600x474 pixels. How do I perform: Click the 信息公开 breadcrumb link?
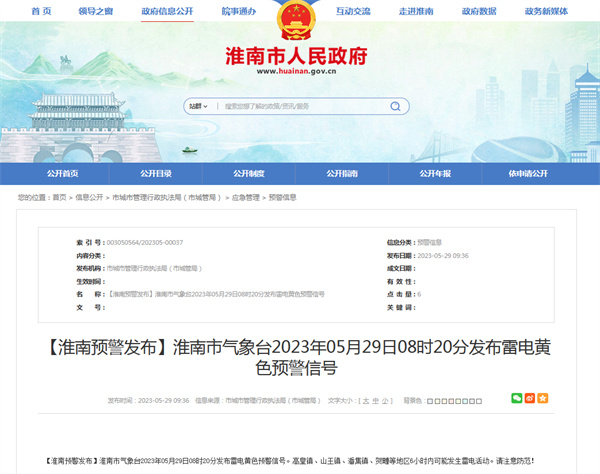pyautogui.click(x=90, y=198)
